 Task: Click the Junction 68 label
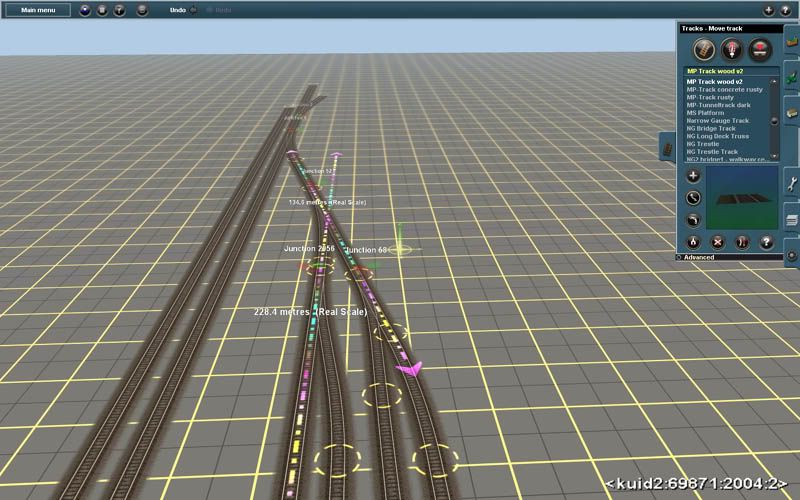click(366, 250)
